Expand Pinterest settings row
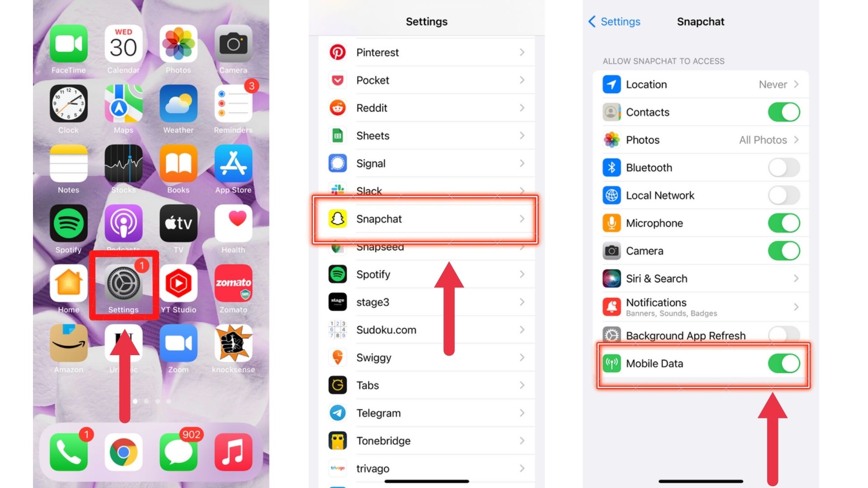The width and height of the screenshot is (868, 488). click(x=426, y=52)
